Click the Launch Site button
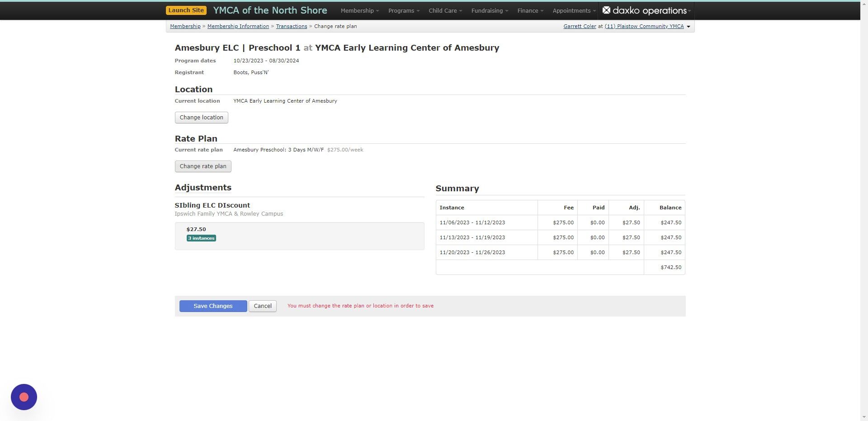 tap(186, 9)
